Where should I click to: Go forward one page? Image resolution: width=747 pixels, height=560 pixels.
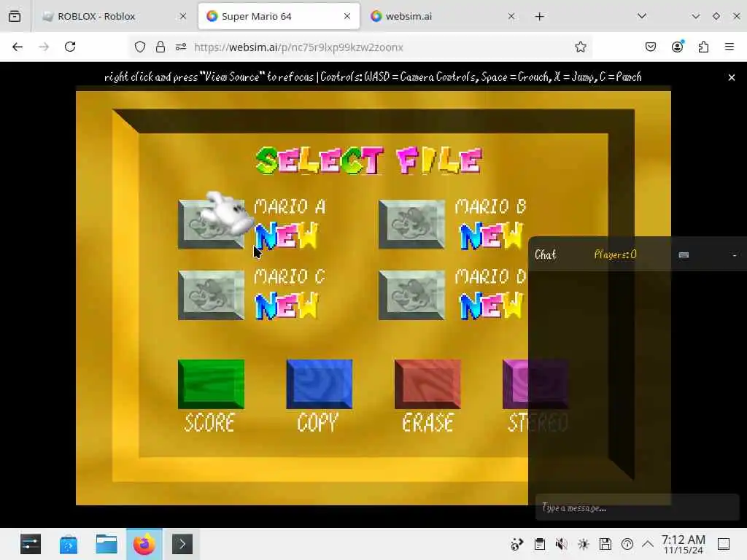tap(44, 47)
